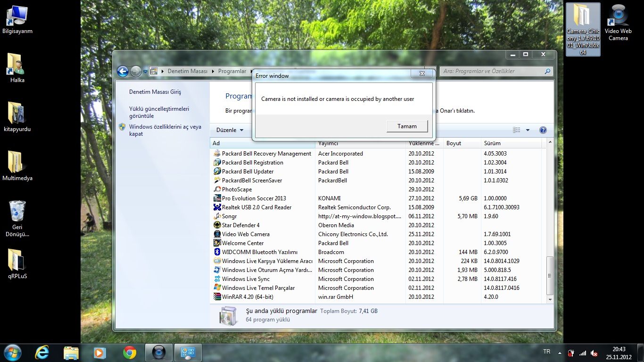Click the program list vertical scrollbar thumb

(x=550, y=276)
